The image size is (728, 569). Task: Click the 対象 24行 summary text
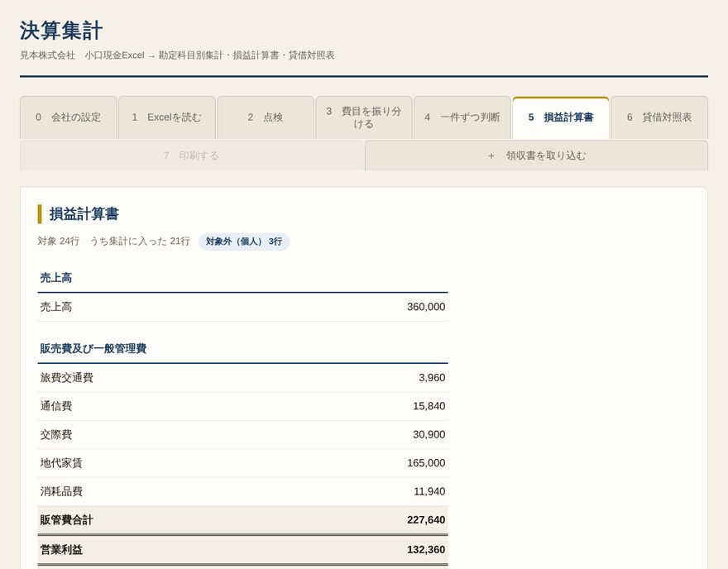pyautogui.click(x=59, y=241)
